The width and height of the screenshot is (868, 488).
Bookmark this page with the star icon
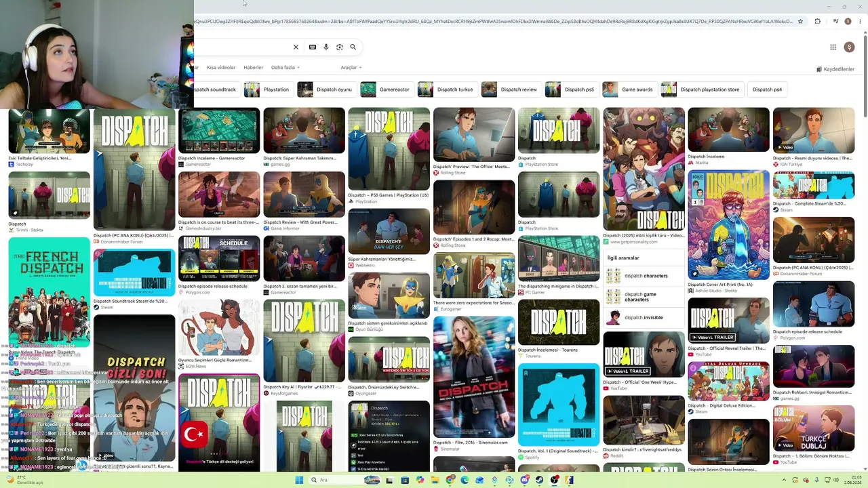(x=800, y=21)
